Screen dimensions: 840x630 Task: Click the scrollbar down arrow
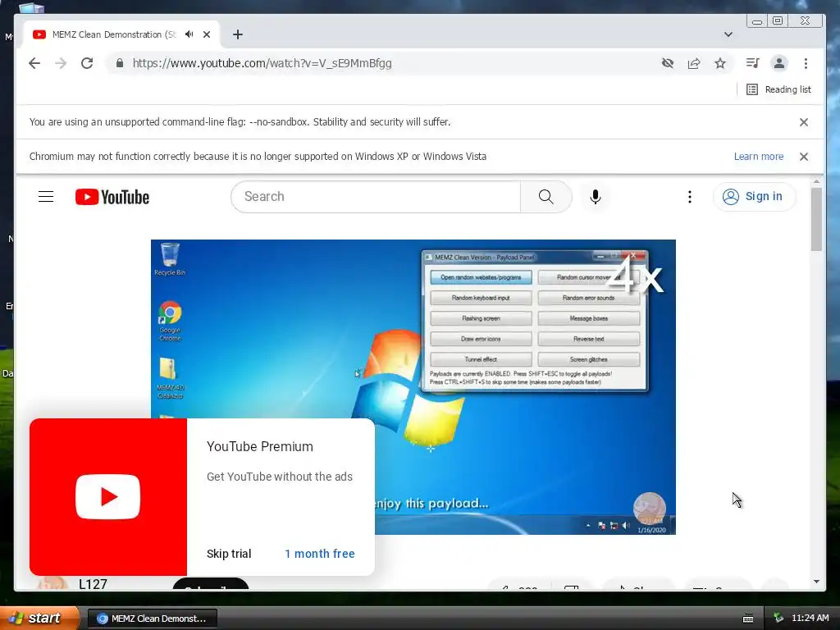point(816,582)
